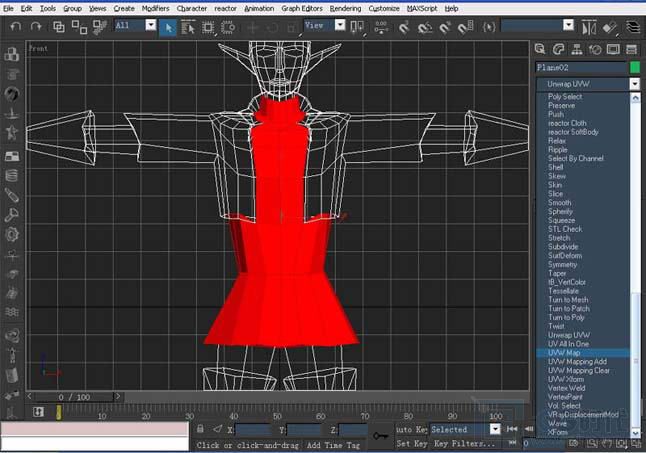
Task: Create a reactor Soft Body Collection
Action: [12, 94]
